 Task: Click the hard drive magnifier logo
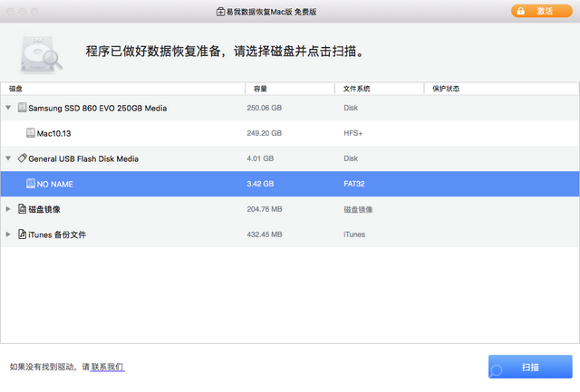click(x=41, y=53)
